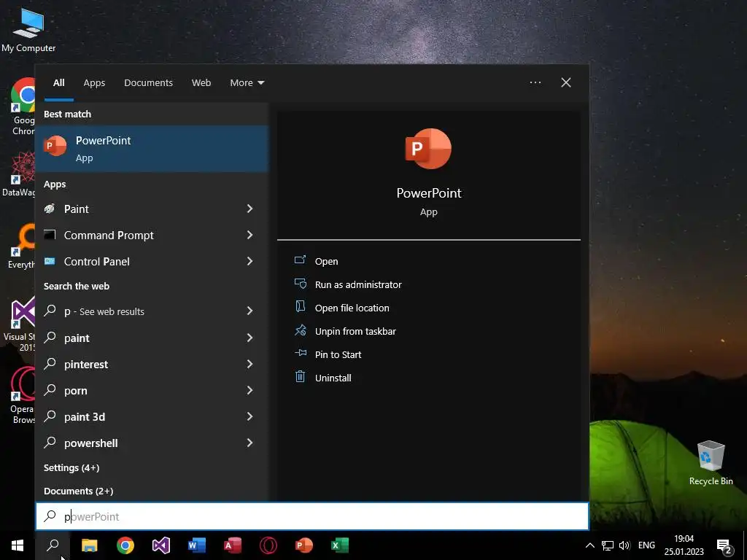Open Excel from the taskbar

click(x=340, y=545)
